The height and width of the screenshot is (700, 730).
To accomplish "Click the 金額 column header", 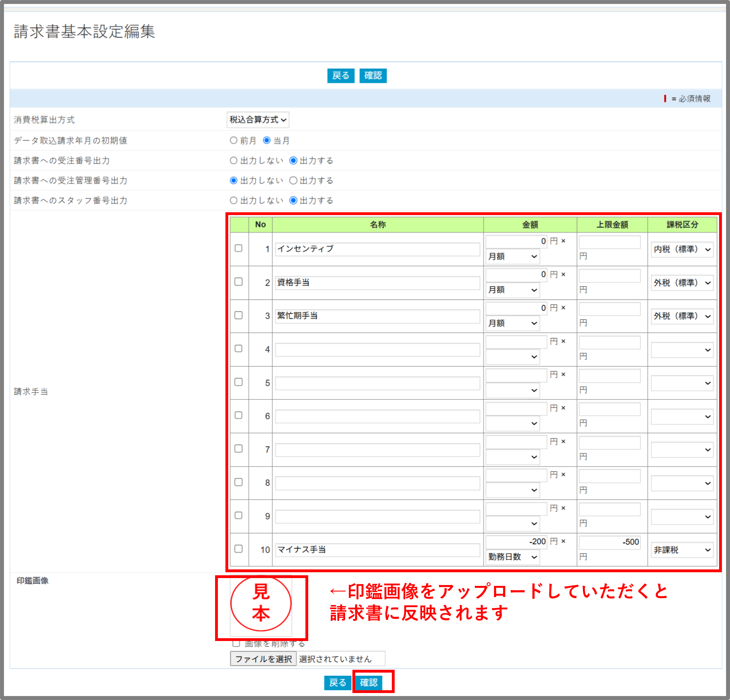I will coord(530,225).
